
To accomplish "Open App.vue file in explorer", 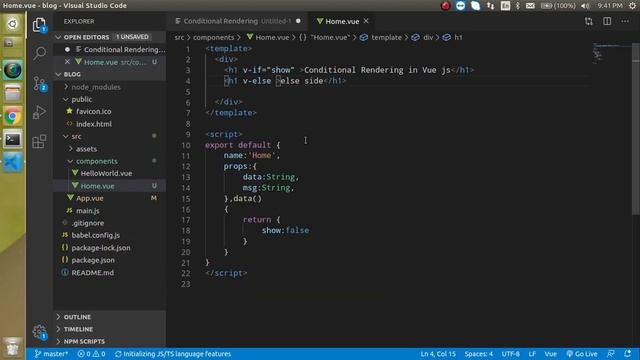I will [109, 198].
